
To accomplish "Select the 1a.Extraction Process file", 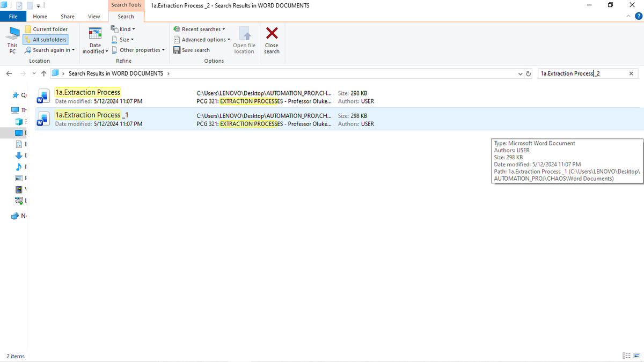I will [339, 97].
